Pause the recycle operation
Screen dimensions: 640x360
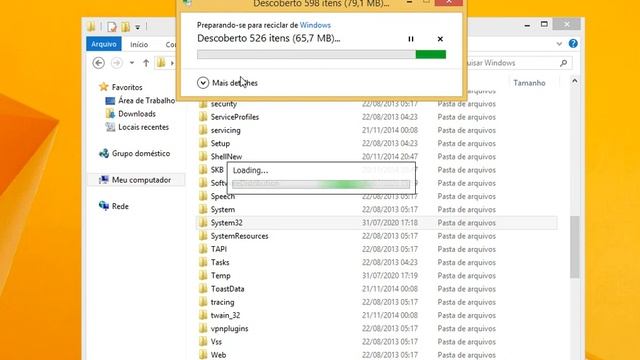coord(411,39)
